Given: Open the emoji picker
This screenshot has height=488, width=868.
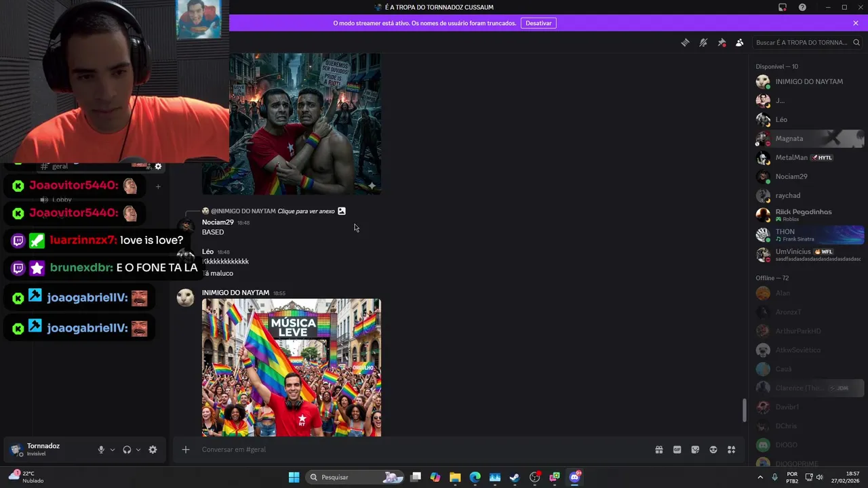Looking at the screenshot, I should click(713, 449).
